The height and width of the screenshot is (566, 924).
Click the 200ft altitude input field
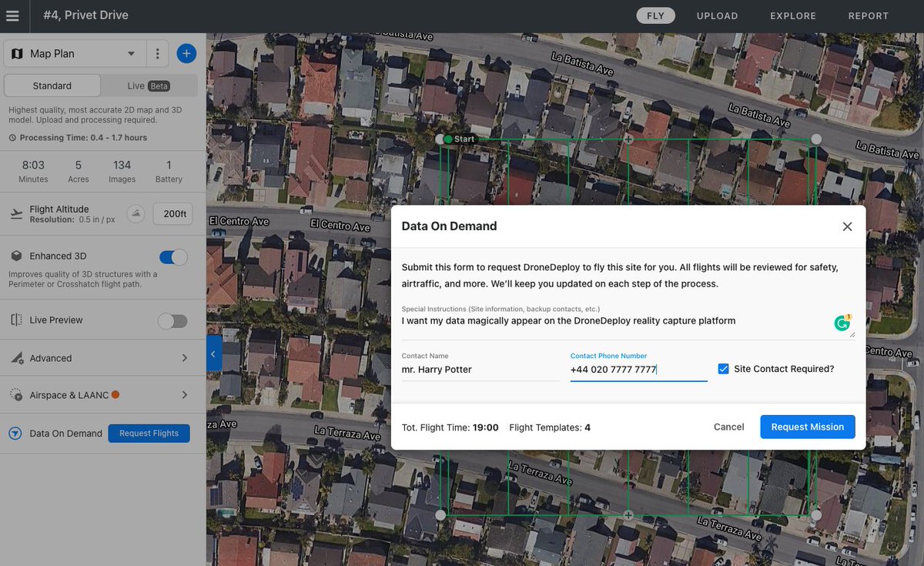click(173, 214)
